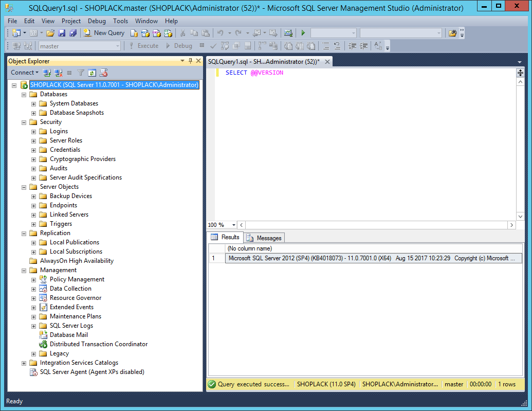Specify values for template parameters
The width and height of the screenshot is (532, 411).
378,46
